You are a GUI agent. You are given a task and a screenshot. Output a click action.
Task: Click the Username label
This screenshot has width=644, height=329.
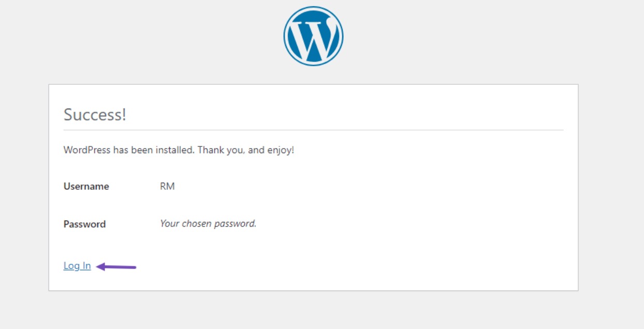pyautogui.click(x=86, y=187)
